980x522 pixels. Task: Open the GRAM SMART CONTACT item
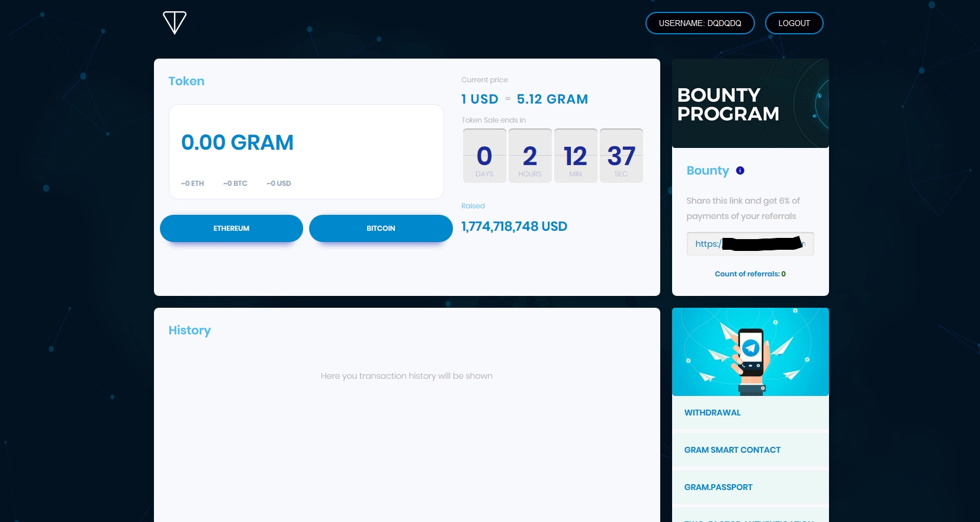click(750, 450)
